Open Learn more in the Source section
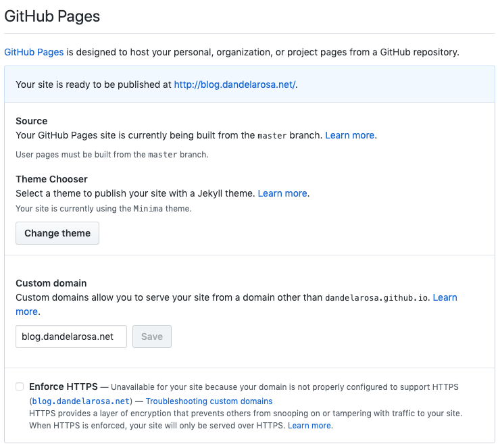Screen dimensions: 500x448 349,135
